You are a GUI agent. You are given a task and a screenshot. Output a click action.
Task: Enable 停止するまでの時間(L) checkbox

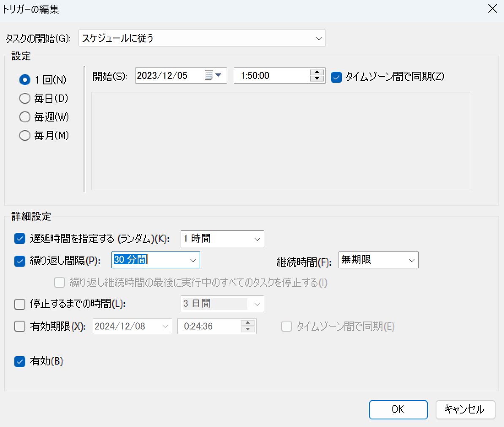20,304
